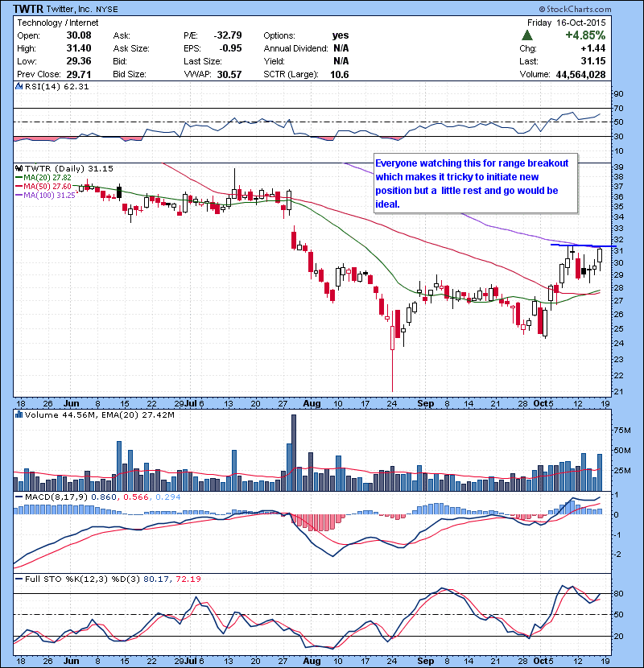Image resolution: width=644 pixels, height=668 pixels.
Task: Click the RSI(14) indicator icon
Action: pos(19,86)
